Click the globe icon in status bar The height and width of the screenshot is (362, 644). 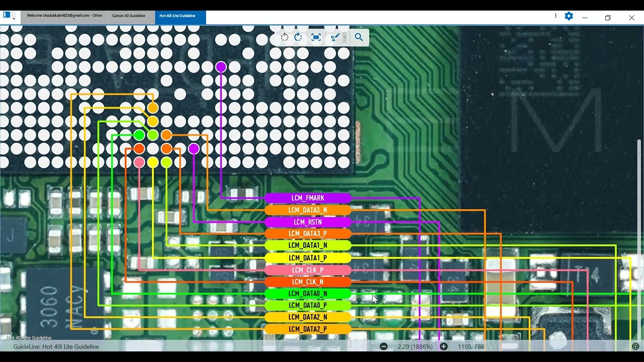[x=635, y=346]
